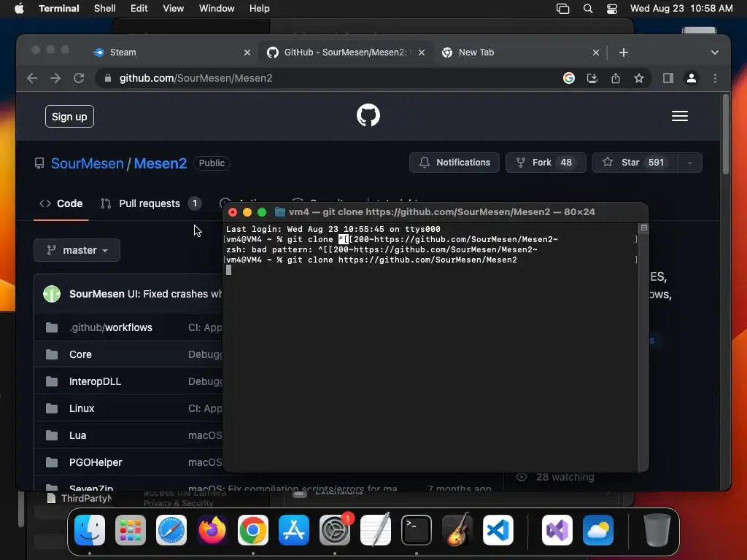Launch Safari from the Dock
Viewport: 747px width, 560px height.
point(171,530)
